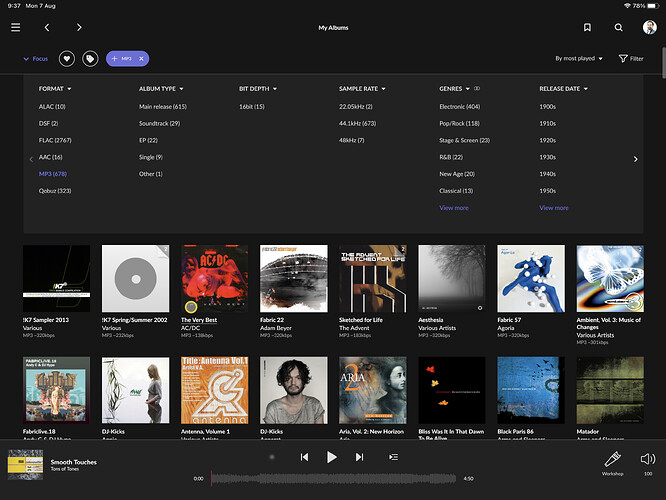This screenshot has width=666, height=500.
Task: Skip to the next track
Action: point(359,457)
